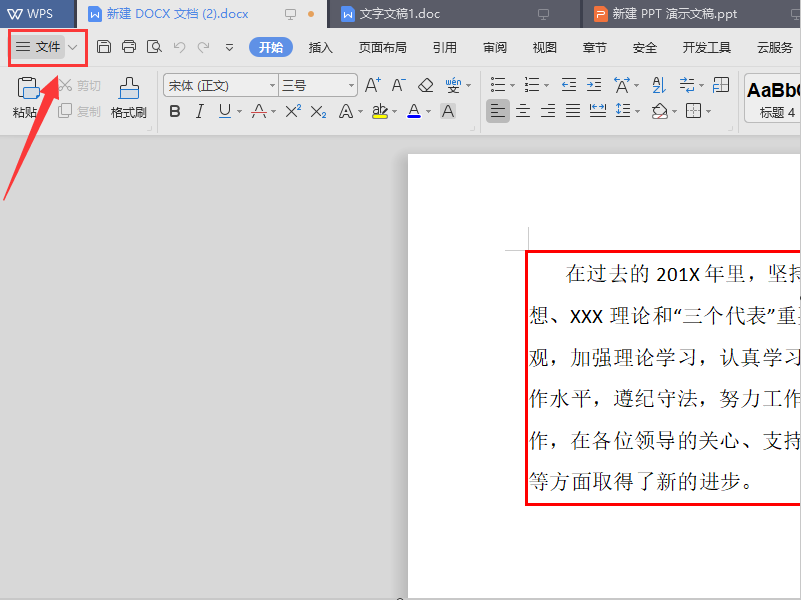Click the bullet list icon

(498, 85)
